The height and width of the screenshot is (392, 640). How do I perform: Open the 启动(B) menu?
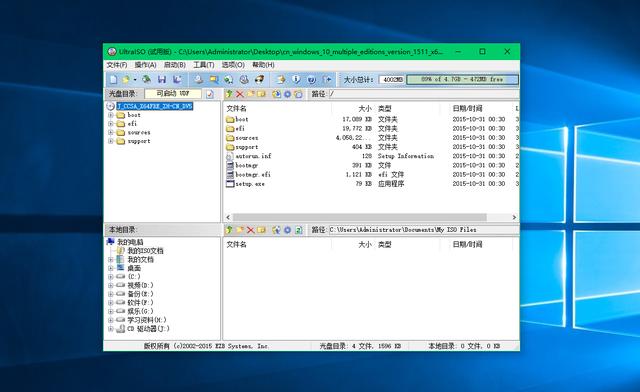tap(175, 65)
